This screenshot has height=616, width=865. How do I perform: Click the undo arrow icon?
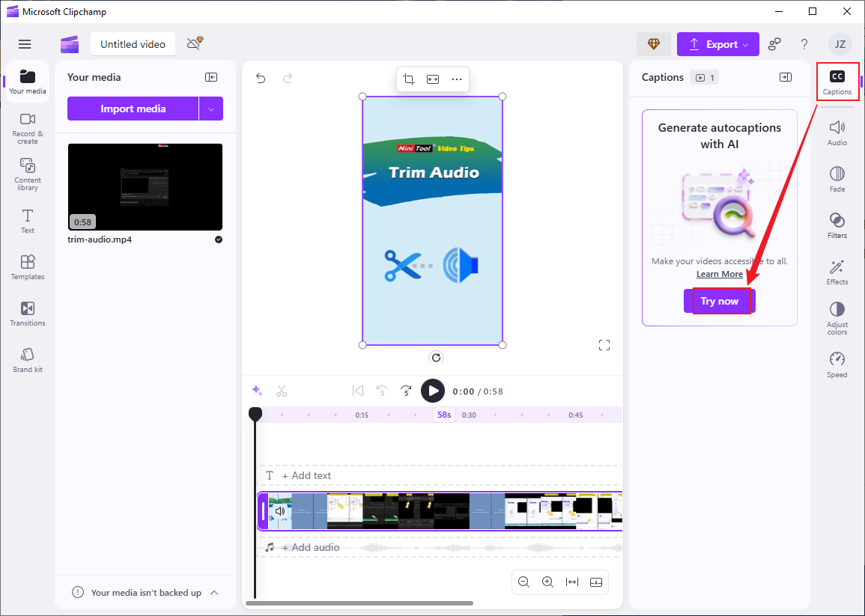tap(261, 78)
